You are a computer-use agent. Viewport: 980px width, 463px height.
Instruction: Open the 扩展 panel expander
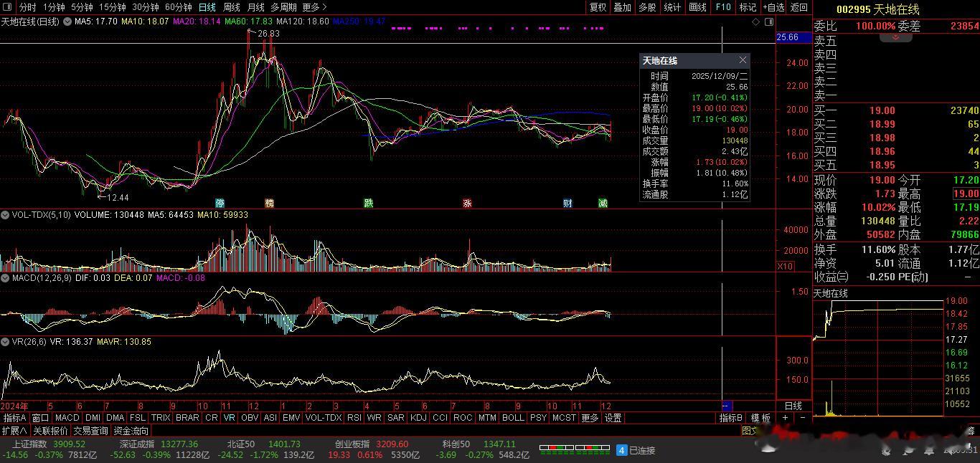[14, 431]
